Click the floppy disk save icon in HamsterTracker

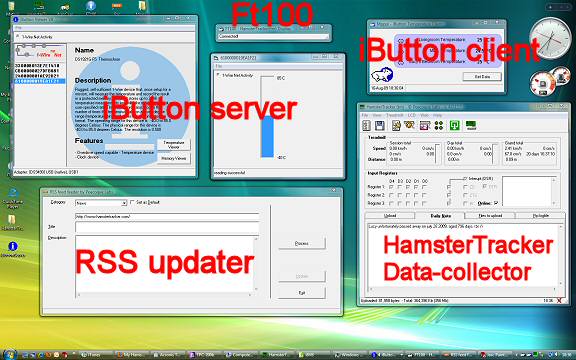[379, 126]
